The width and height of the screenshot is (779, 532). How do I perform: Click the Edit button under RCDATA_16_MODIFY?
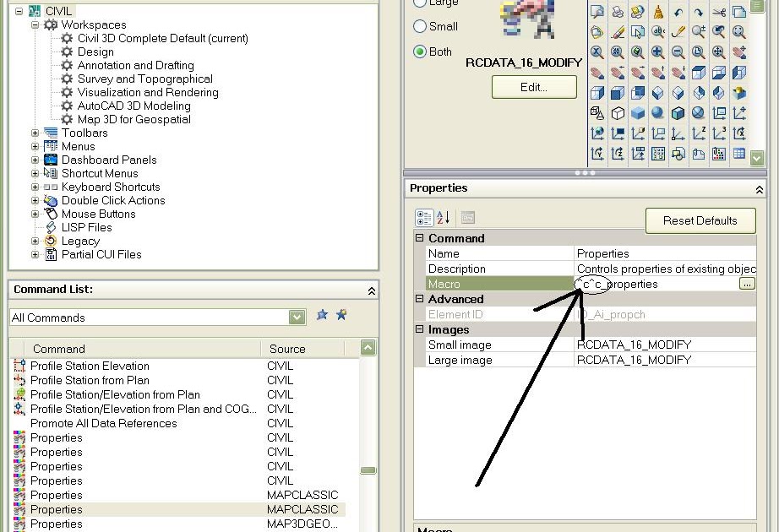tap(533, 86)
